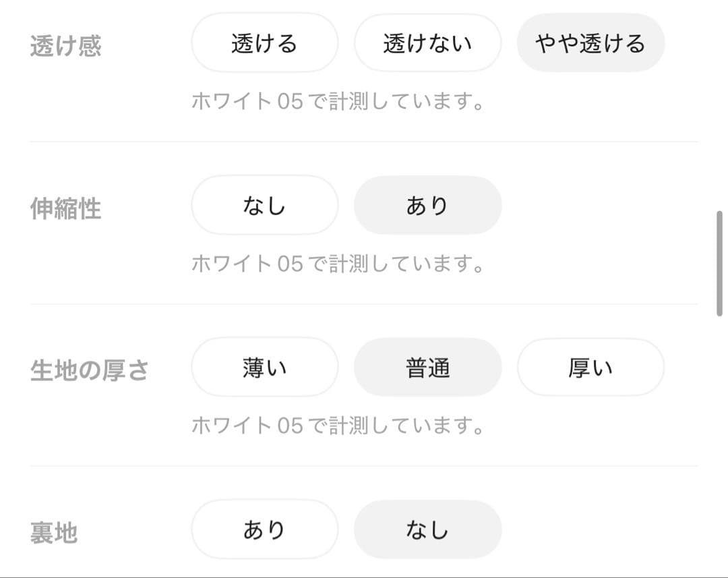This screenshot has width=728, height=578.
Task: Click the ホワイト 05 note under 生地の厚さ
Action: [x=338, y=426]
